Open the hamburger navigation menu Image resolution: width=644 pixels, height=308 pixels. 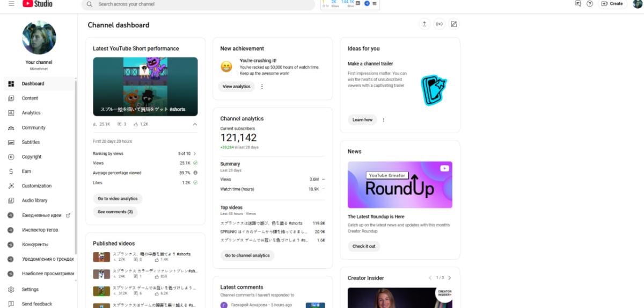11,4
